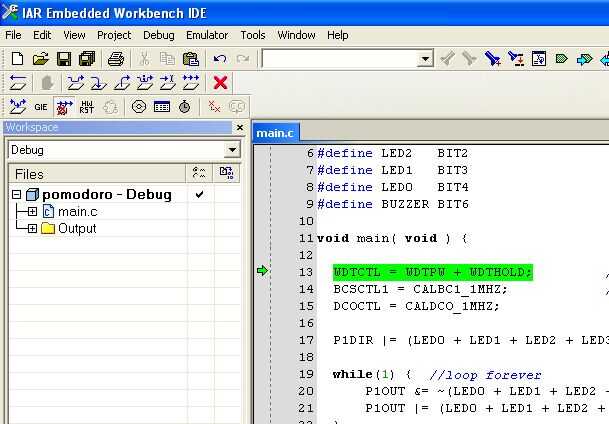Screen dimensions: 609x424
Task: Toggle the red breakpoint emulator icon
Action: pyautogui.click(x=64, y=107)
